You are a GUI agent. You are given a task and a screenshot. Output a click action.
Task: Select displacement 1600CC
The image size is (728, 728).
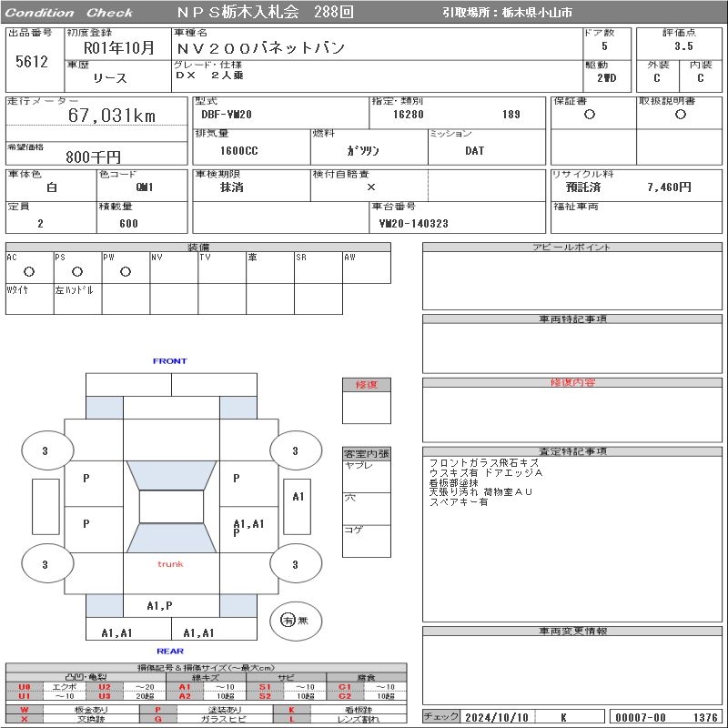point(238,151)
